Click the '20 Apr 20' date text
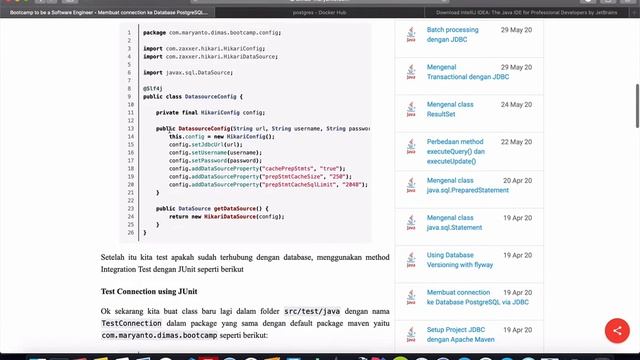640x360 pixels. (x=518, y=180)
